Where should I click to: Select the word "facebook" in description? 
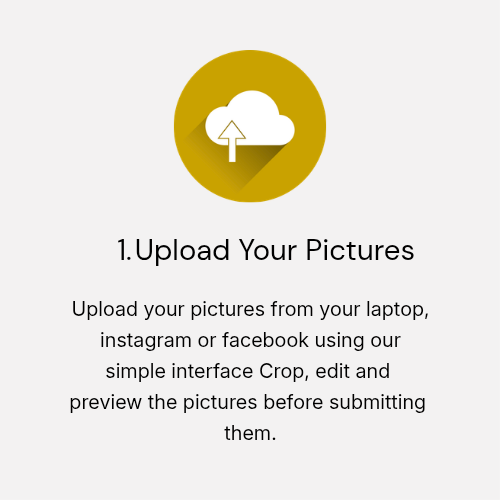265,340
